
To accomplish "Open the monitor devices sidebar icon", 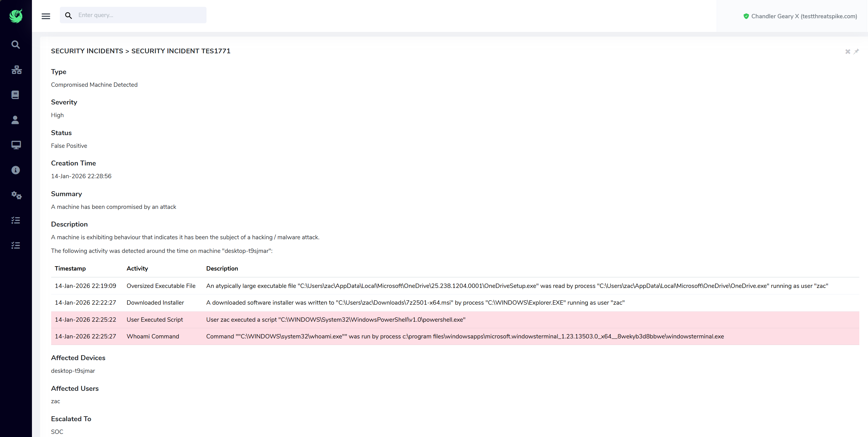I will (x=16, y=145).
